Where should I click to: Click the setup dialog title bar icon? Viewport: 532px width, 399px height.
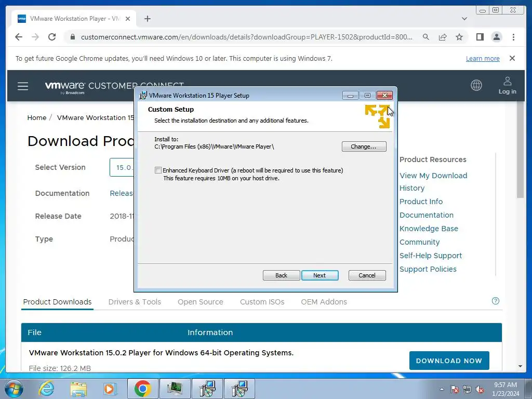tap(143, 96)
